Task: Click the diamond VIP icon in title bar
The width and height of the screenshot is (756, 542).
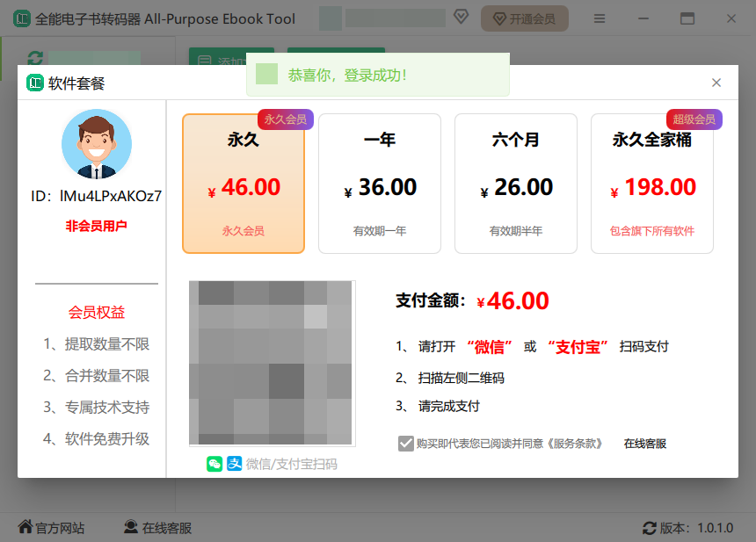Action: pyautogui.click(x=461, y=18)
